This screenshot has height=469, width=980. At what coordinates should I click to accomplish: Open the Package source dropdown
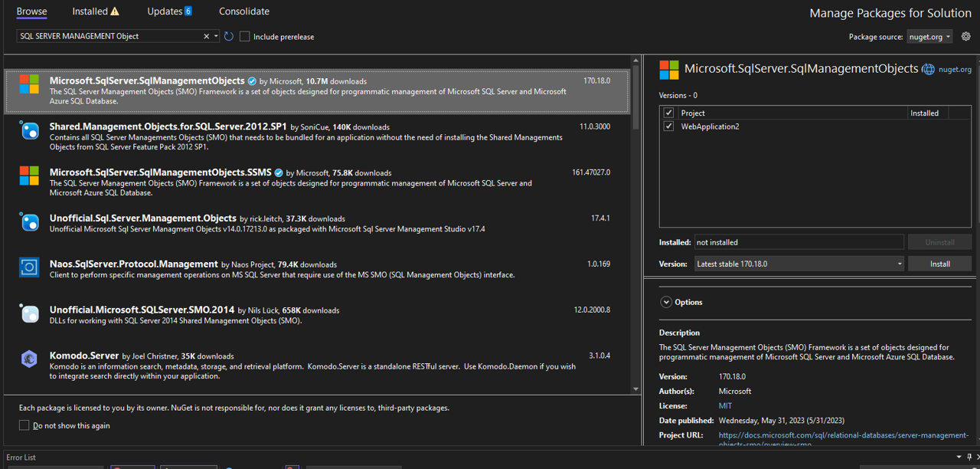929,37
